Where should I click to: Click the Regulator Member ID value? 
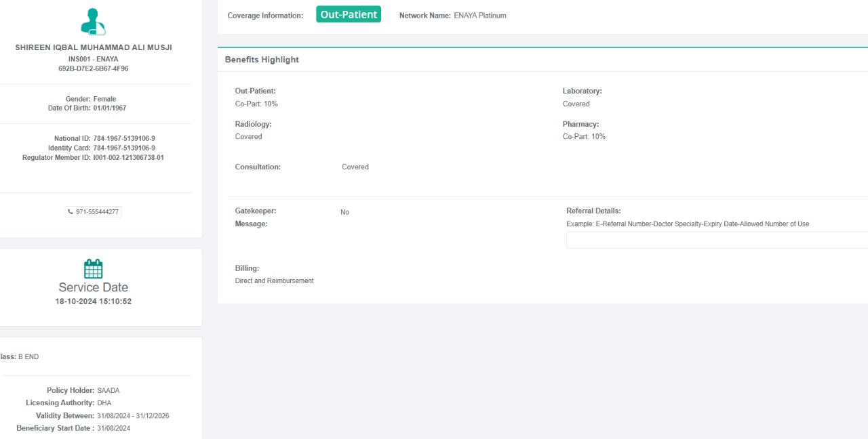(x=128, y=157)
